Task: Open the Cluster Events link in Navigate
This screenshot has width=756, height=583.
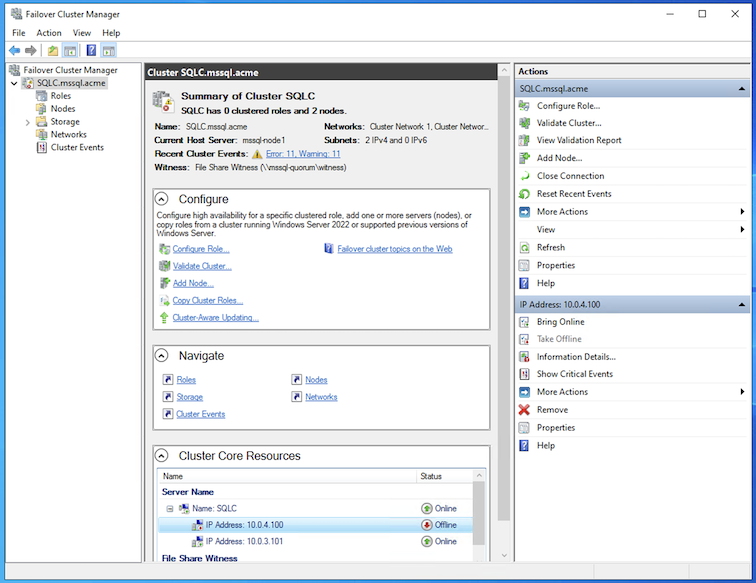Action: click(201, 414)
